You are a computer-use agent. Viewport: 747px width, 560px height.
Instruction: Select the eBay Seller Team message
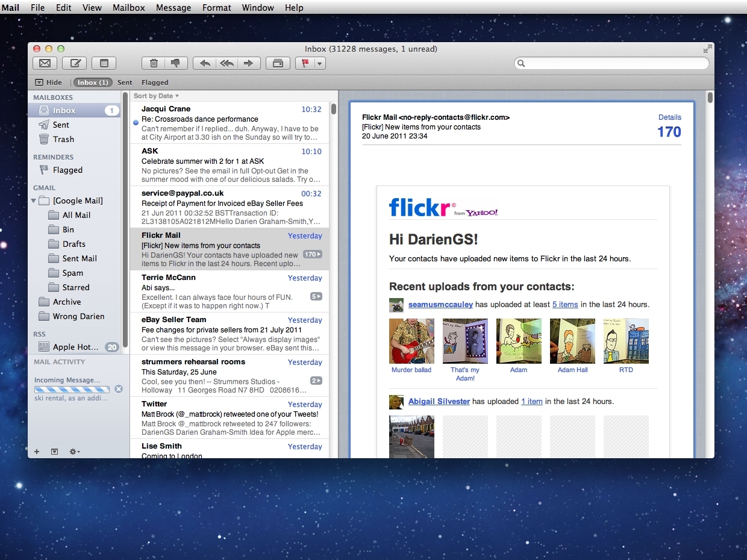click(230, 334)
